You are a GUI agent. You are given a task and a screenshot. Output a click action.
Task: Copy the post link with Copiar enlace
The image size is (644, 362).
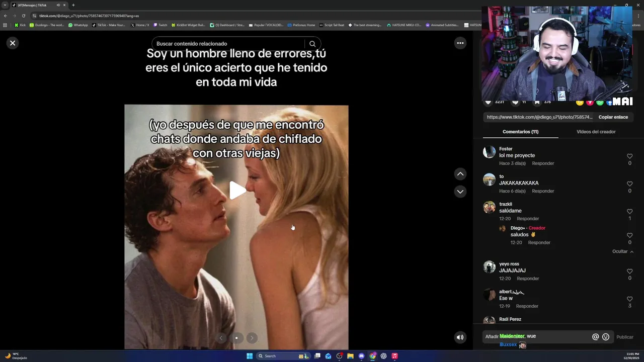(x=613, y=117)
